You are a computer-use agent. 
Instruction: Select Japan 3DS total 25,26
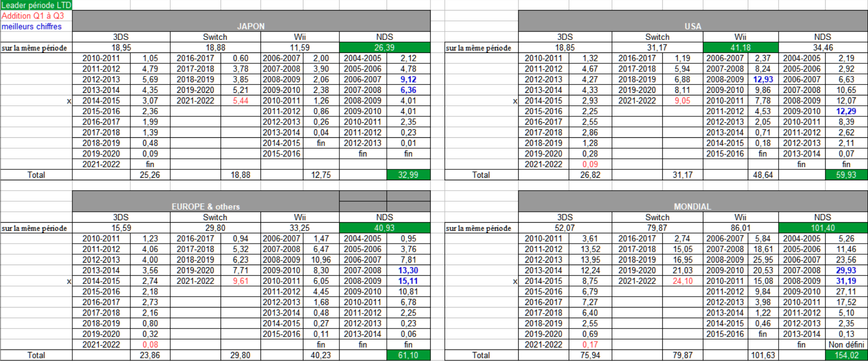pyautogui.click(x=150, y=175)
